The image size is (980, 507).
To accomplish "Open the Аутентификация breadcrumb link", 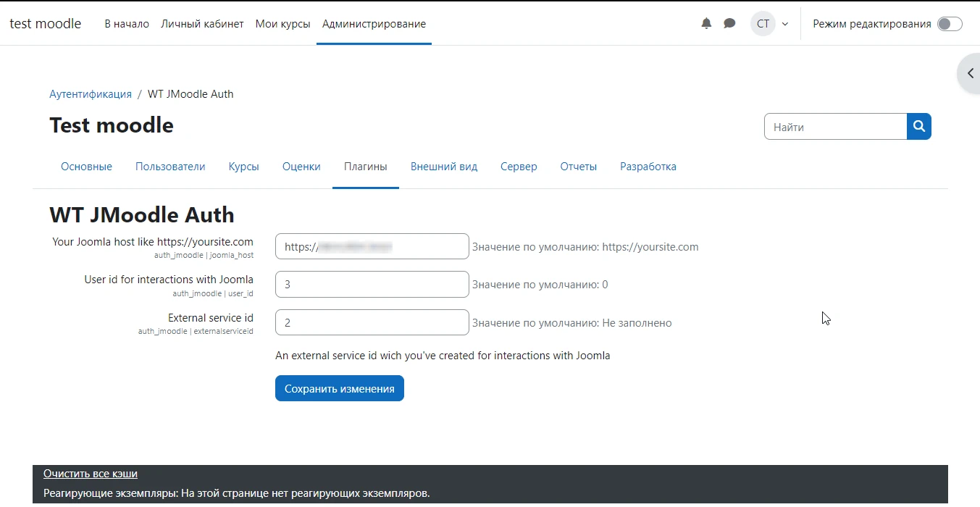I will (90, 93).
